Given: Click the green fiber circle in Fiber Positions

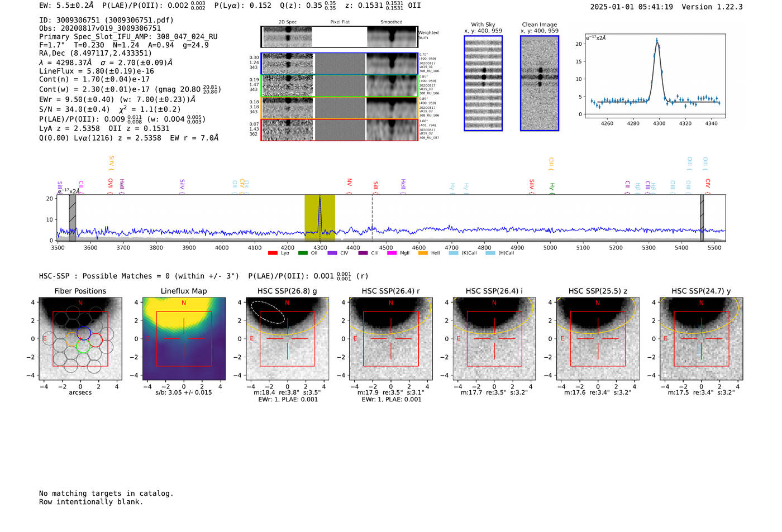Looking at the screenshot, I should point(83,346).
